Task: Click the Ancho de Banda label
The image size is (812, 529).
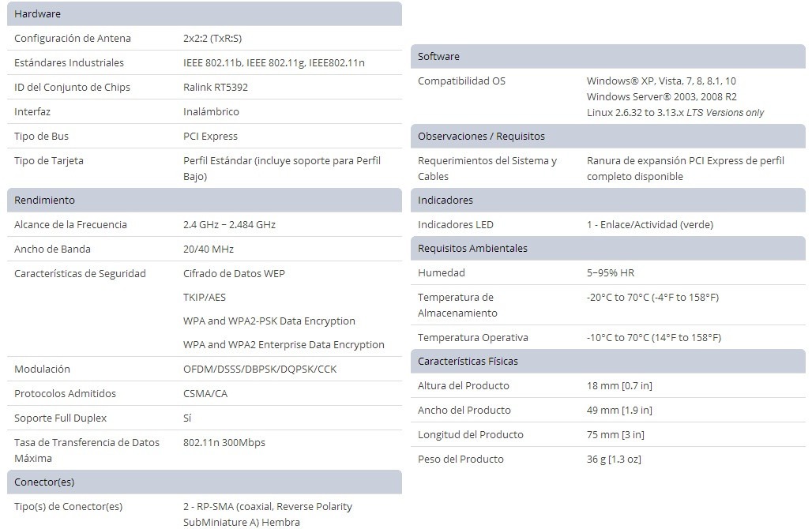Action: tap(52, 249)
